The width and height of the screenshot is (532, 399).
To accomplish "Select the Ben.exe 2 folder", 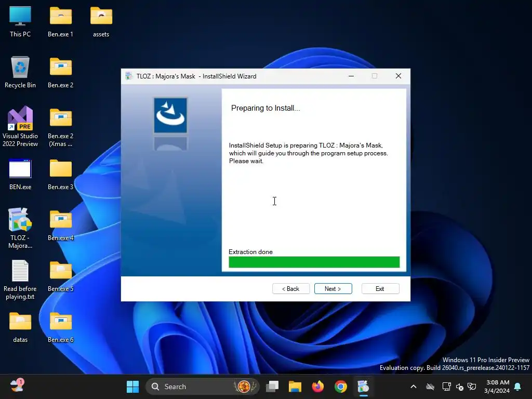I will pyautogui.click(x=60, y=72).
